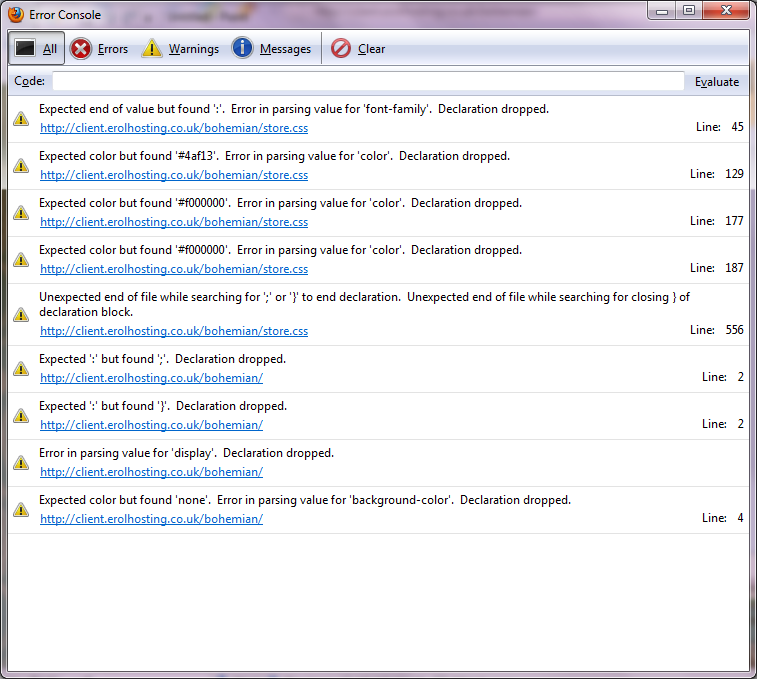The image size is (757, 679).
Task: Click warning icon for font-family error
Action: coord(21,119)
